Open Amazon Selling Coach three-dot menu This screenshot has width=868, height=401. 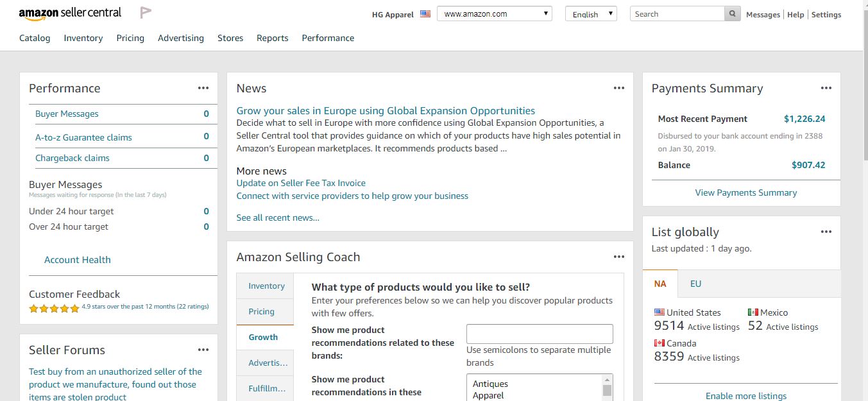click(619, 257)
